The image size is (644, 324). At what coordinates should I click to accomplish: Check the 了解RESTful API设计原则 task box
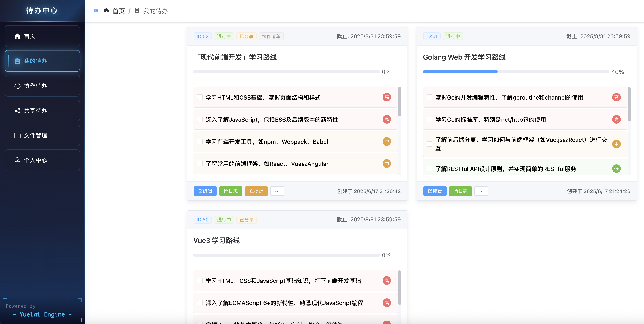[x=429, y=169]
